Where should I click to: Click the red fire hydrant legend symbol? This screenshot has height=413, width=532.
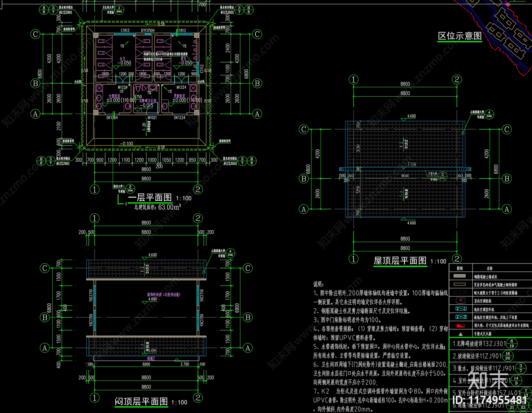pyautogui.click(x=461, y=326)
